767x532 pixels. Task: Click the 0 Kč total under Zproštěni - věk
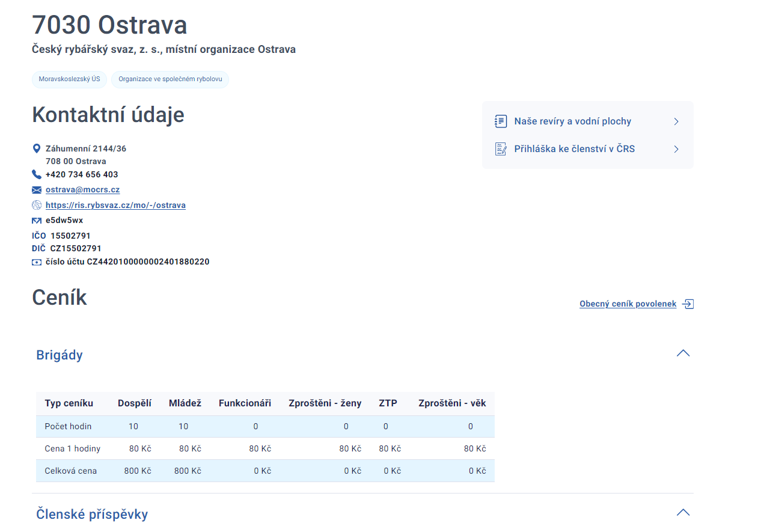477,471
